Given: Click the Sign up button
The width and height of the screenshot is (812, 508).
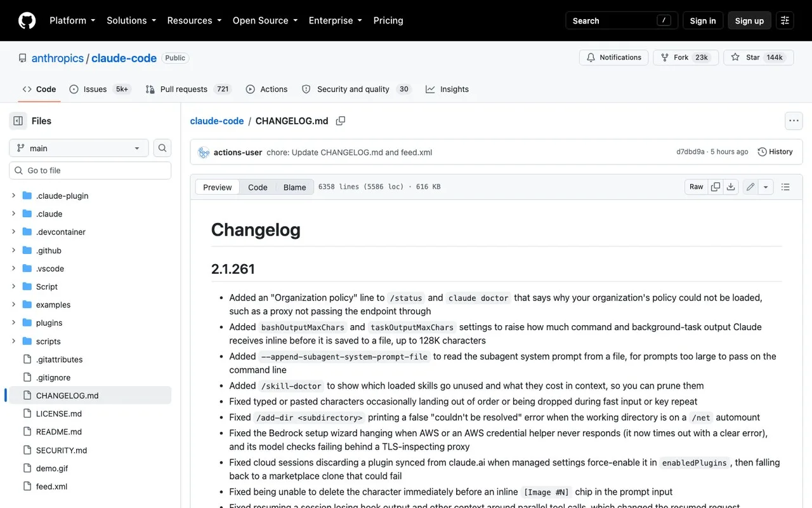Looking at the screenshot, I should (x=749, y=20).
